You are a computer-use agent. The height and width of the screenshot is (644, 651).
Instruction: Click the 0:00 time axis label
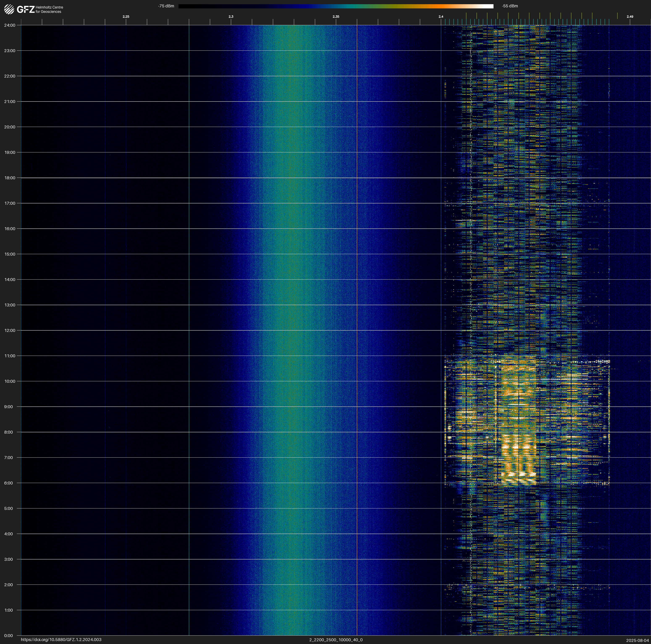pyautogui.click(x=8, y=636)
